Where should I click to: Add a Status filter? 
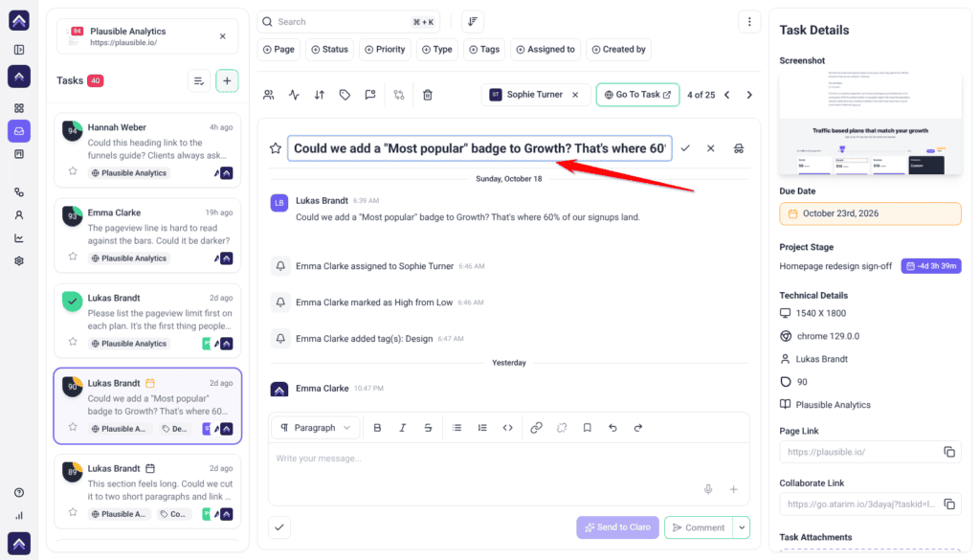click(x=330, y=50)
